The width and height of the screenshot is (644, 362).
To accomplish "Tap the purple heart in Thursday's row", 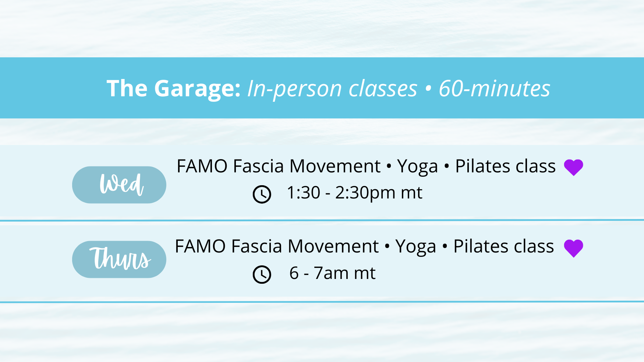I will pos(573,248).
